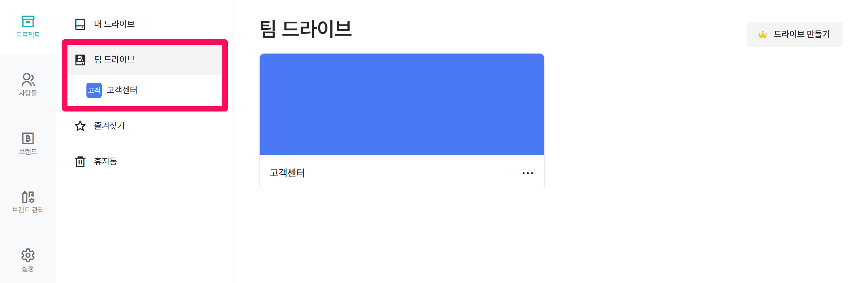The height and width of the screenshot is (283, 868).
Task: Click the 즐겨찾기 star icon
Action: (80, 126)
